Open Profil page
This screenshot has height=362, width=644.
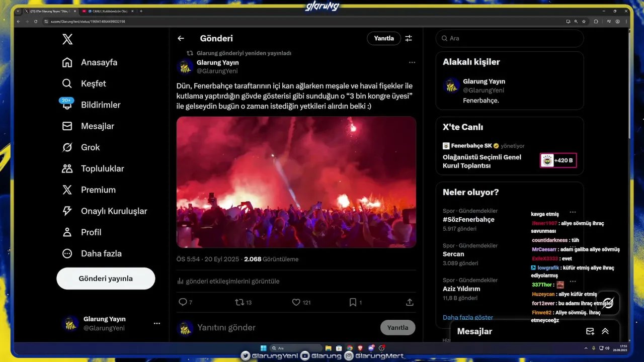point(82,232)
